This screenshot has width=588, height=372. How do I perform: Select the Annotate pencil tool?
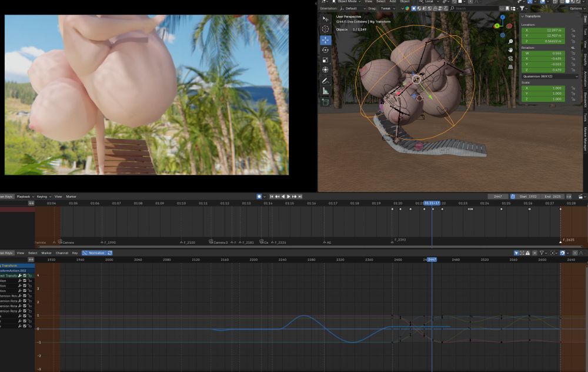pos(326,81)
